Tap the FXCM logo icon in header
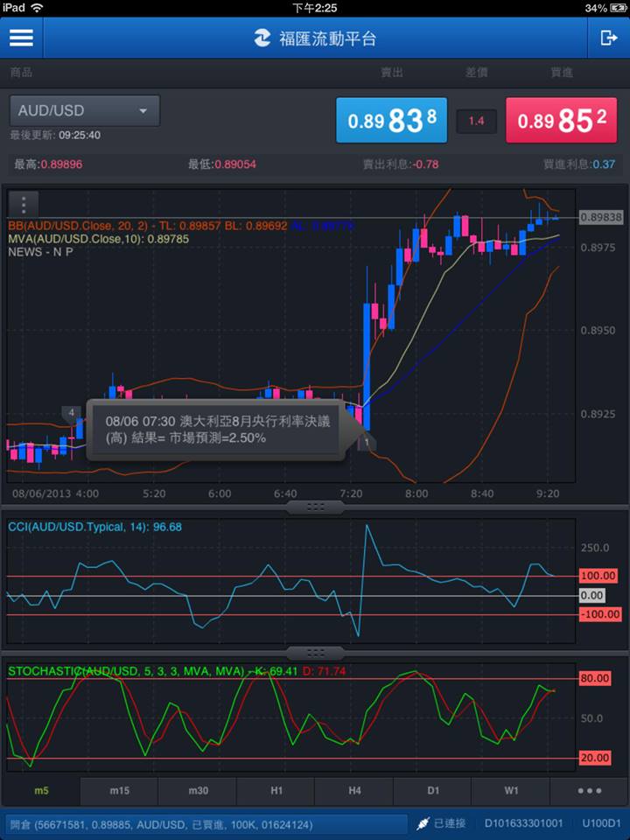 262,38
